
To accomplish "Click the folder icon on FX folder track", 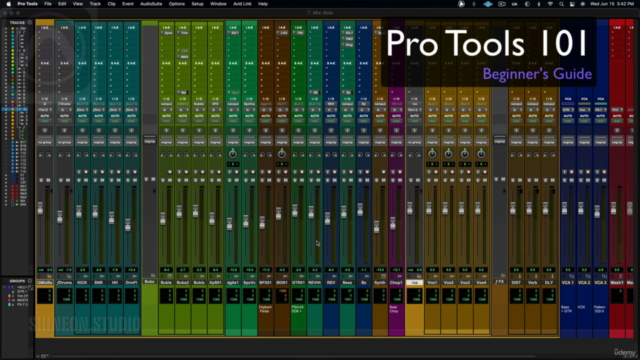I will tap(503, 276).
